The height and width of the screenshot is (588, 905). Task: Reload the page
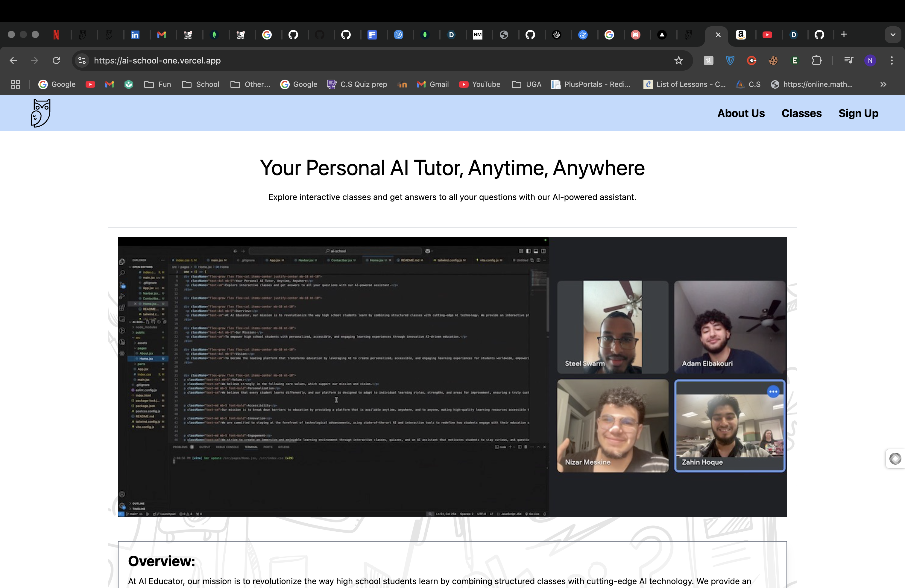click(x=56, y=60)
